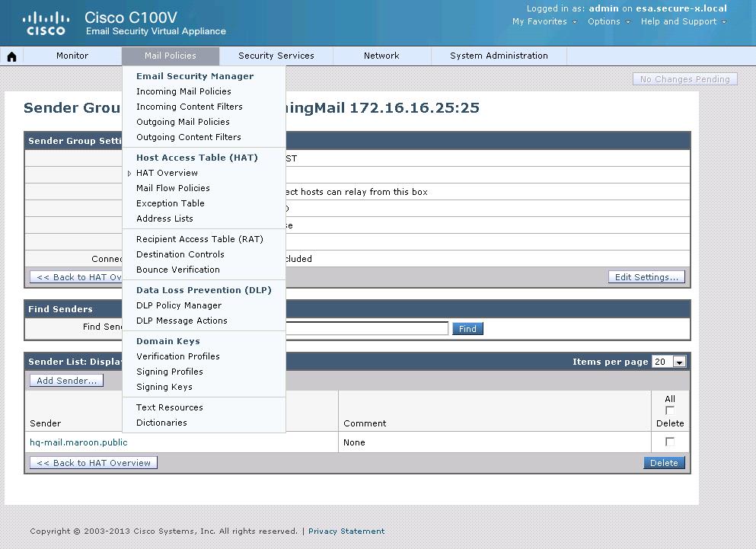This screenshot has height=549, width=756.
Task: Open Signing Keys
Action: pos(164,387)
